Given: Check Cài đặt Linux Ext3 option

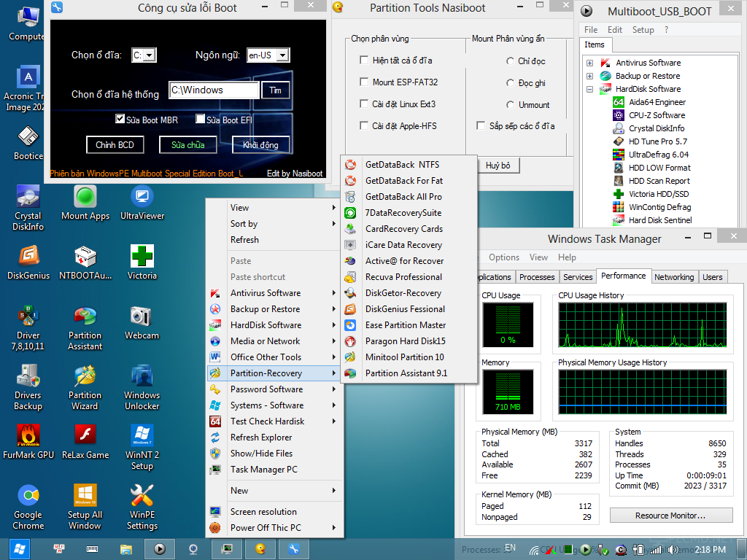Looking at the screenshot, I should click(364, 104).
